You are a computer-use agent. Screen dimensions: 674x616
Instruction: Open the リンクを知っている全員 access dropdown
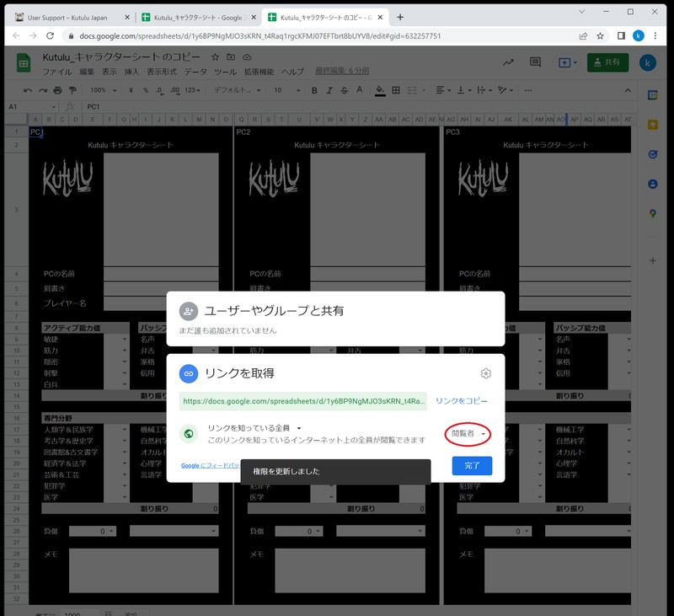254,428
